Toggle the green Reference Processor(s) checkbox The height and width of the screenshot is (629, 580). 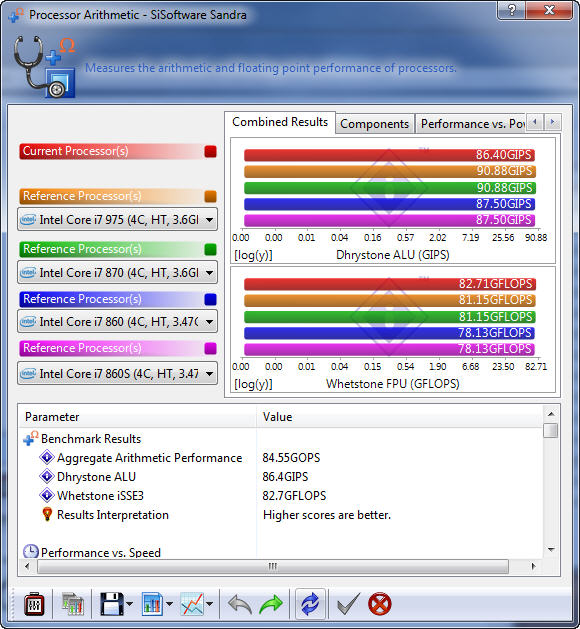click(x=211, y=249)
